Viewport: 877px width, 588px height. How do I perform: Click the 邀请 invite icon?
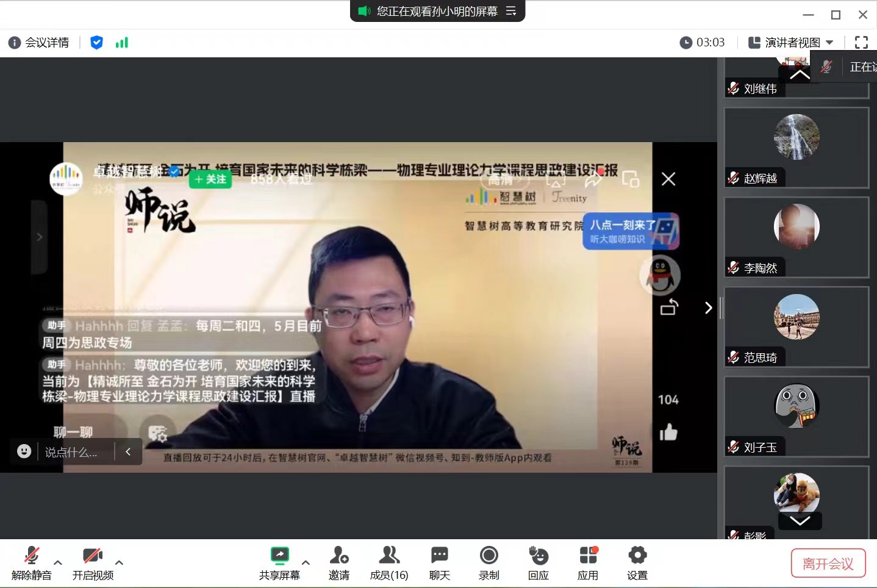coord(338,556)
